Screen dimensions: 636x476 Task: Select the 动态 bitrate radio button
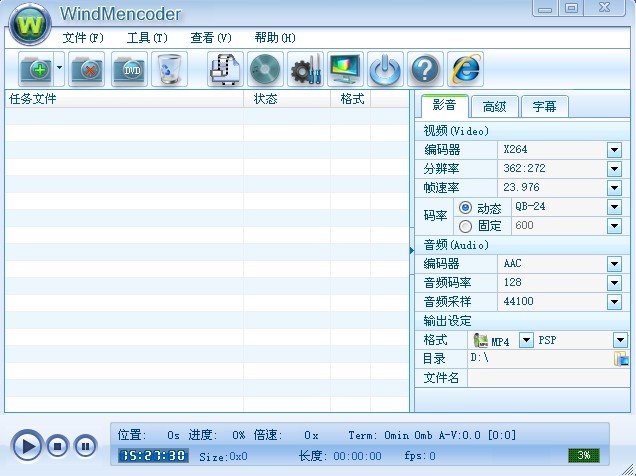click(x=465, y=208)
